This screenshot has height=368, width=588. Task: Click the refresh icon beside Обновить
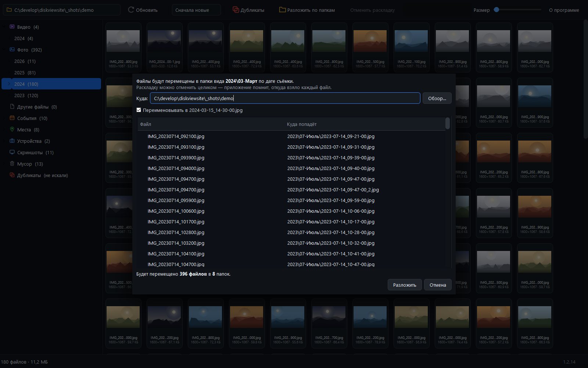(x=131, y=10)
